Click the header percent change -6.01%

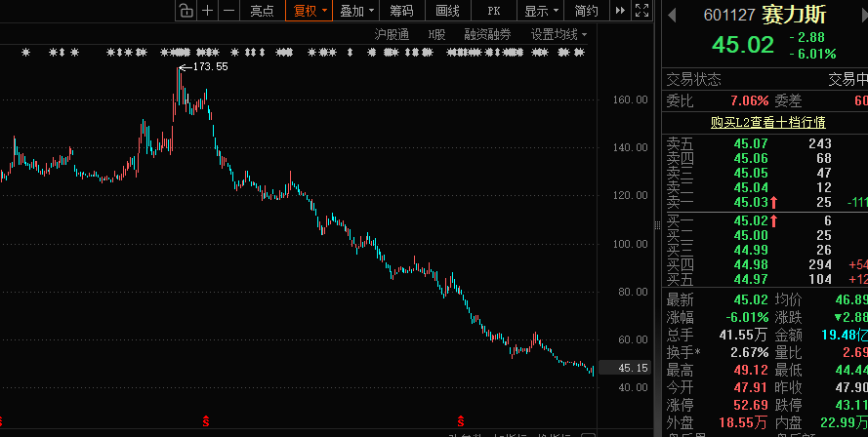point(812,54)
